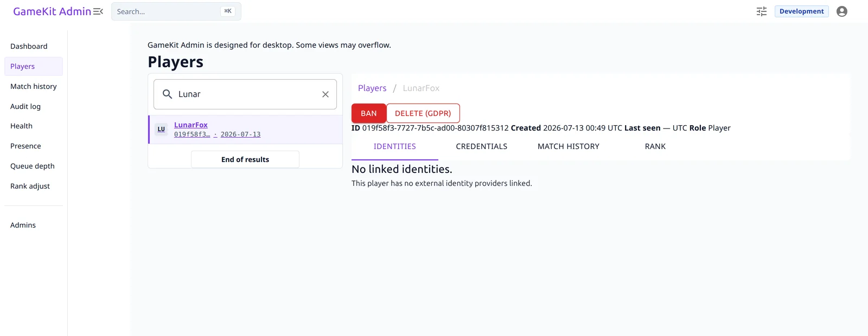
Task: Click Delete (GDPR) button
Action: click(423, 113)
